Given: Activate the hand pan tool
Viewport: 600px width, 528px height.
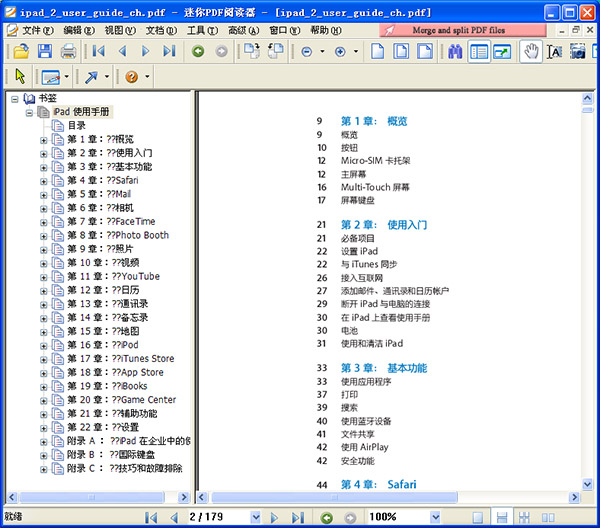Looking at the screenshot, I should 531,51.
